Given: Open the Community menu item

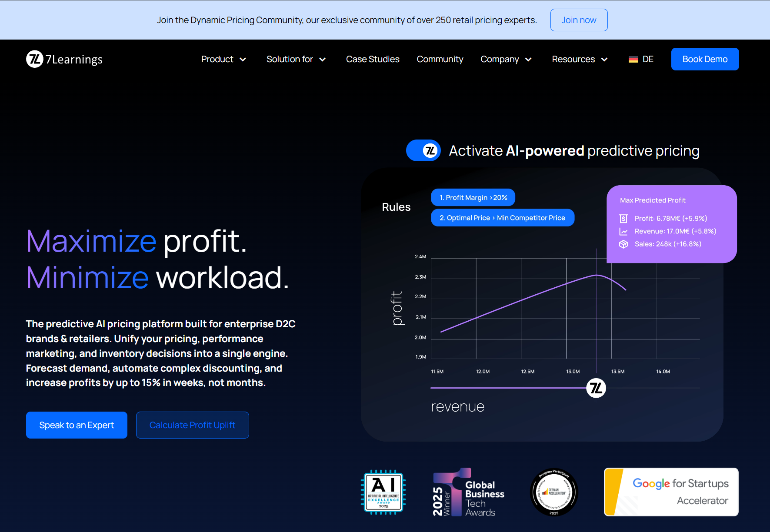Looking at the screenshot, I should click(440, 59).
